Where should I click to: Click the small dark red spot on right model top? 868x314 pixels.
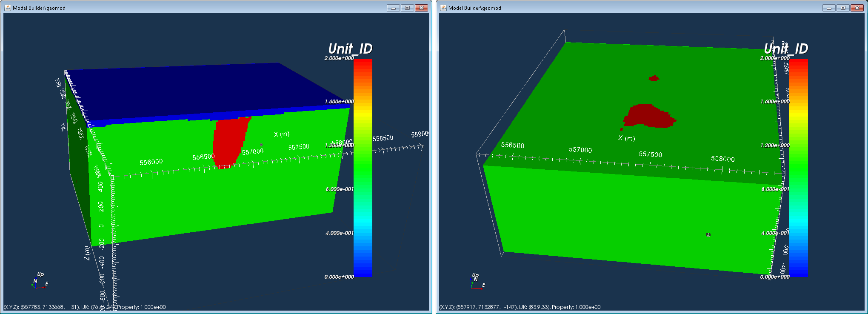654,78
